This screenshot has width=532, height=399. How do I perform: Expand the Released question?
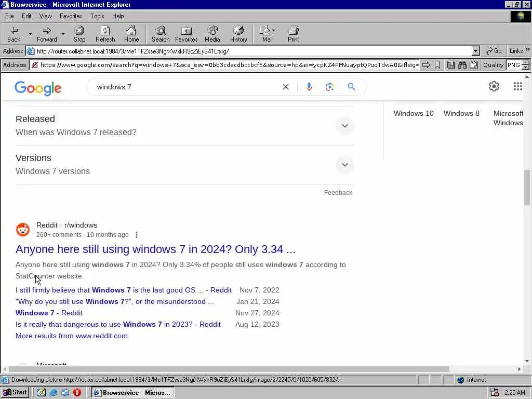tap(345, 126)
